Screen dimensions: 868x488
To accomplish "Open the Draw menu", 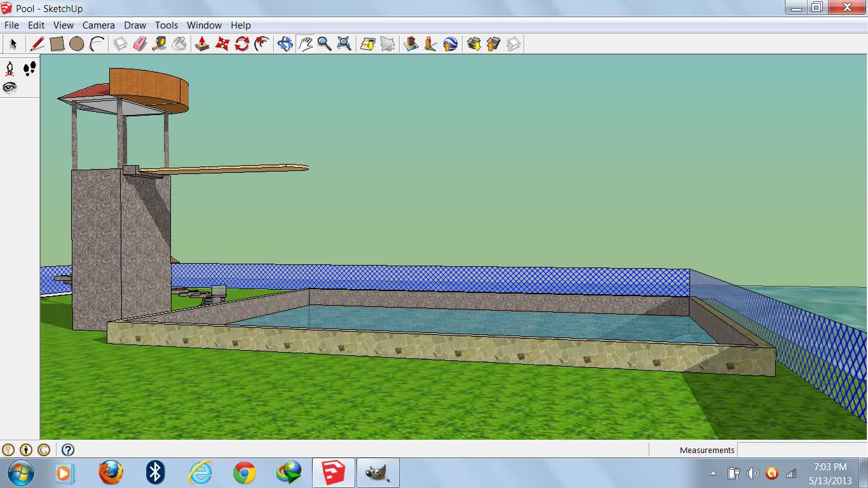I will 135,25.
